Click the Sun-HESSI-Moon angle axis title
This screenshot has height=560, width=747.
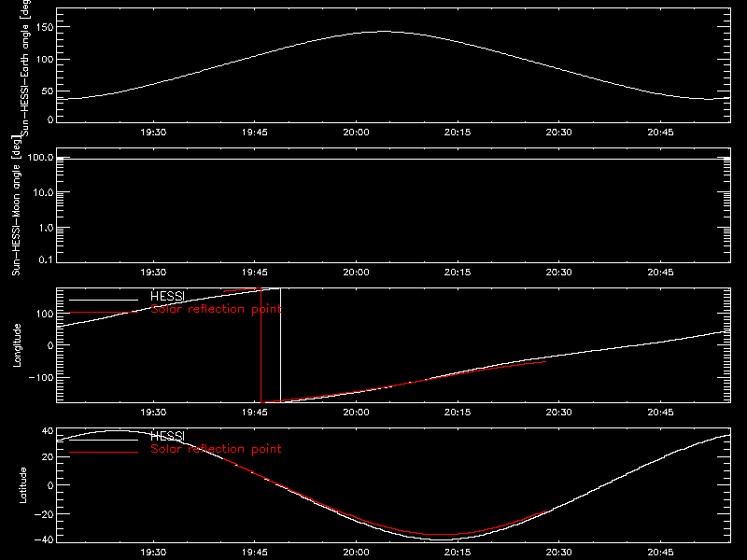click(x=16, y=205)
